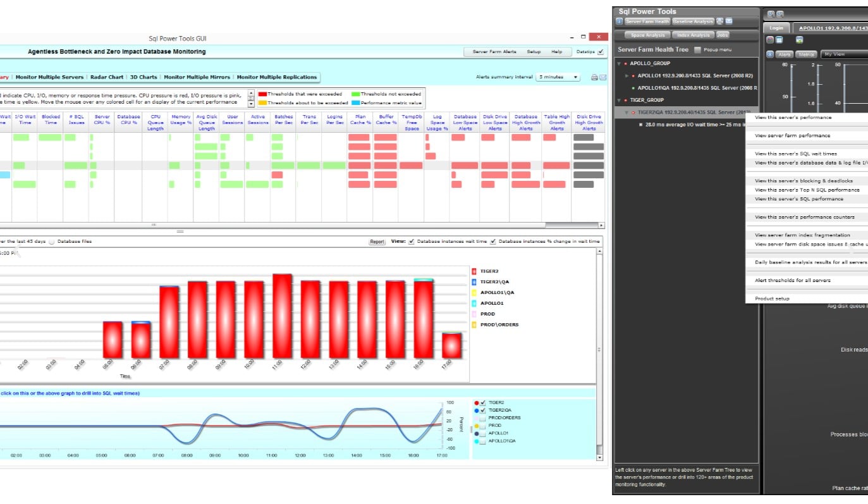Select the pie chart icon in the metrics panel
The image size is (868, 504).
pyautogui.click(x=770, y=40)
